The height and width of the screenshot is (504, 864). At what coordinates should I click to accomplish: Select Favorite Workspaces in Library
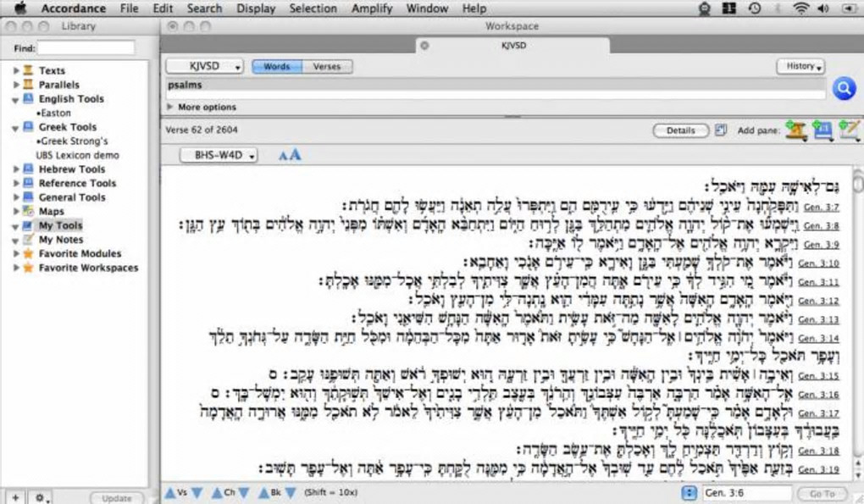coord(88,268)
